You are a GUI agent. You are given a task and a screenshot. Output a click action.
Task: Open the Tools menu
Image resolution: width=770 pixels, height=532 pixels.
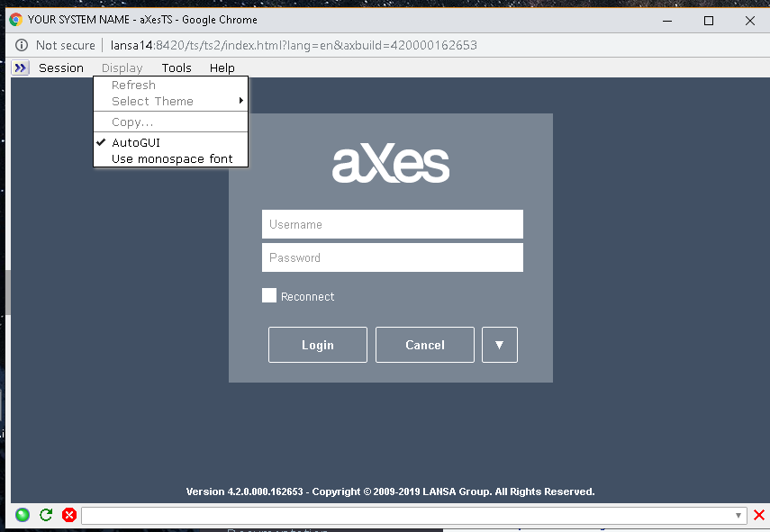177,68
